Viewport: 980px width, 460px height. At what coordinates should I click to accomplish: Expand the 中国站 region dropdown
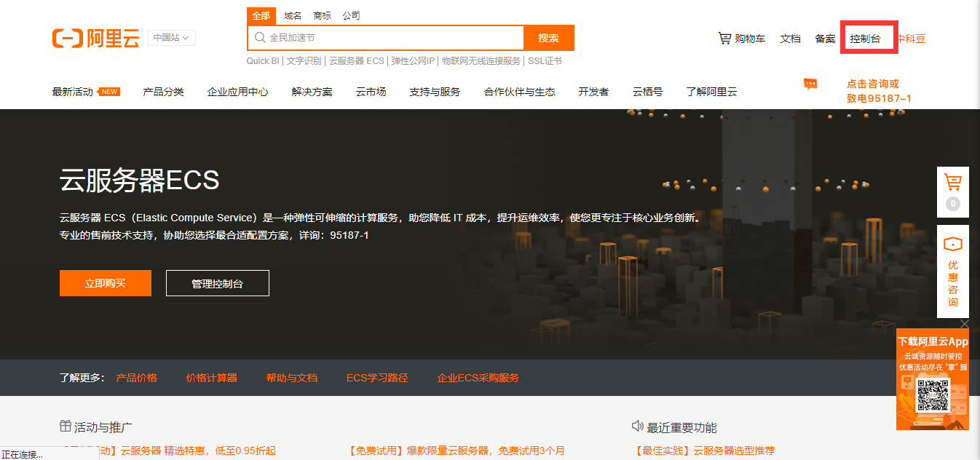[x=171, y=38]
